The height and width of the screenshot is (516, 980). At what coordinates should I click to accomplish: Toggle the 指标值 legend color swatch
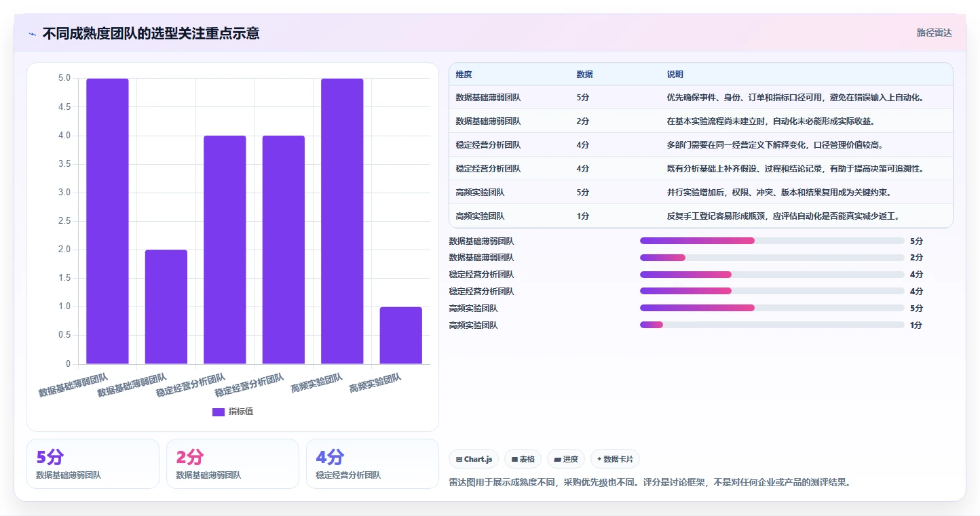[219, 412]
